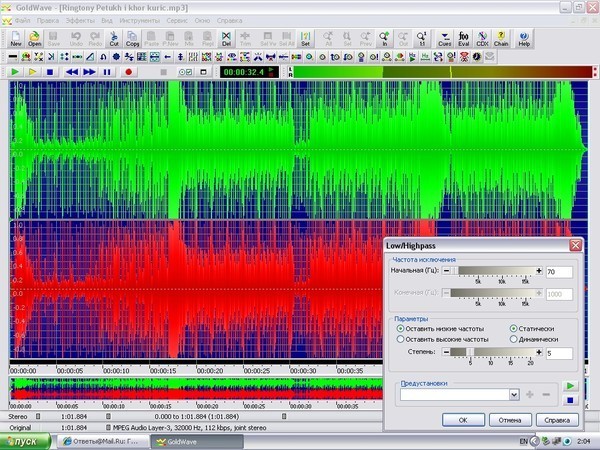Click the Fast forward double-arrow button
The image size is (600, 450).
coord(89,72)
